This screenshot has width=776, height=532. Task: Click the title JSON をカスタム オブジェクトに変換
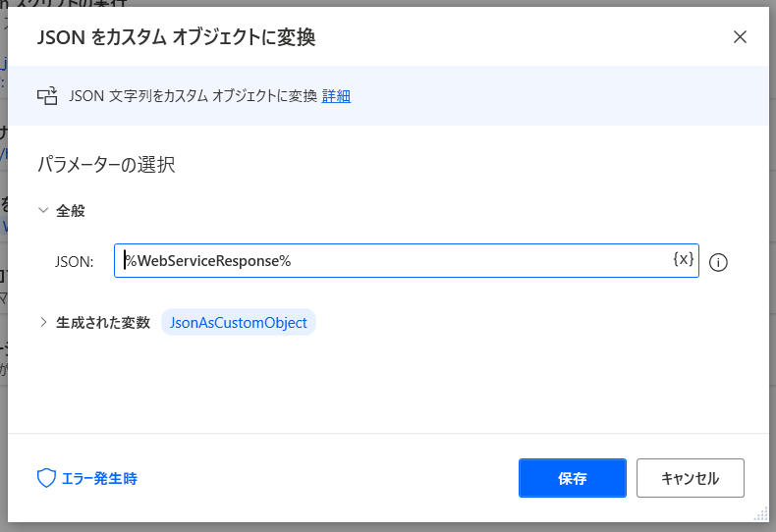point(176,37)
